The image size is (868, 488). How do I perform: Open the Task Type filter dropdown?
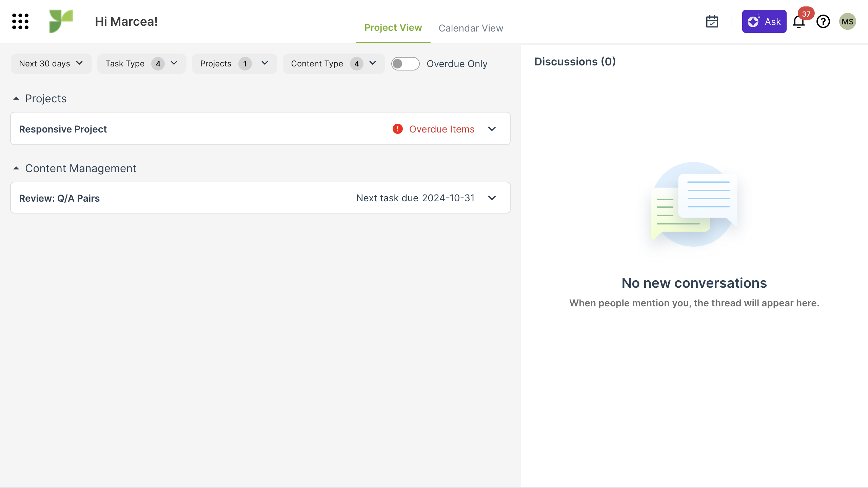point(141,64)
